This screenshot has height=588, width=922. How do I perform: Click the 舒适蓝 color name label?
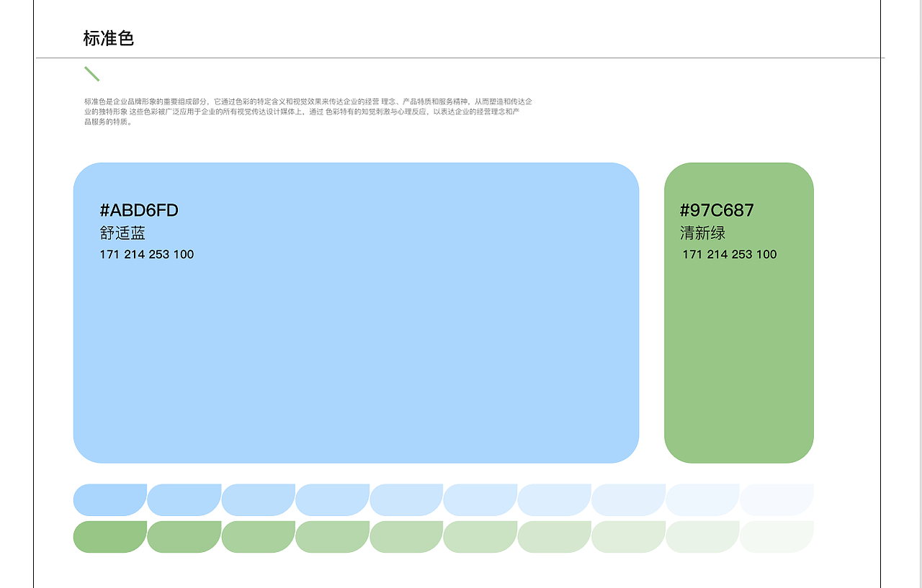click(122, 233)
